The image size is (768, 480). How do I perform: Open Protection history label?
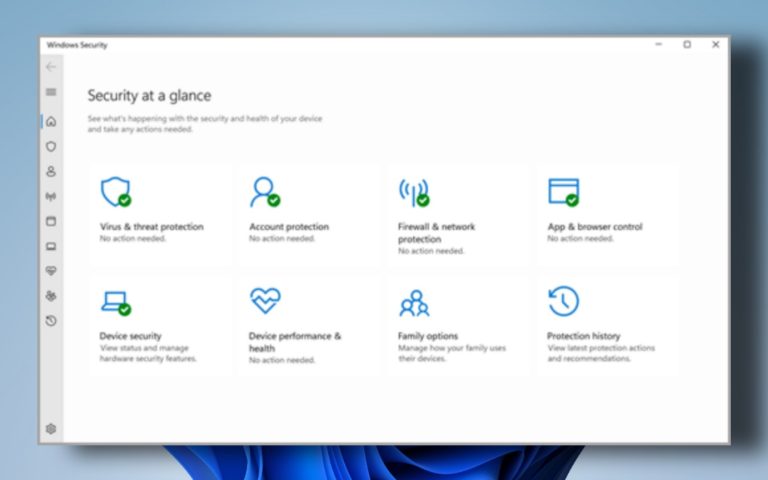pos(583,336)
